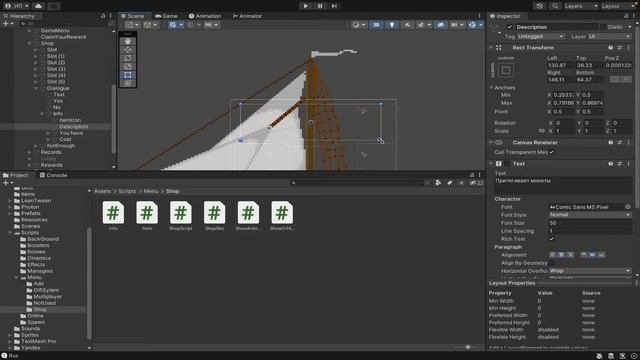
Task: Toggle Rich Text checkbox
Action: point(551,239)
